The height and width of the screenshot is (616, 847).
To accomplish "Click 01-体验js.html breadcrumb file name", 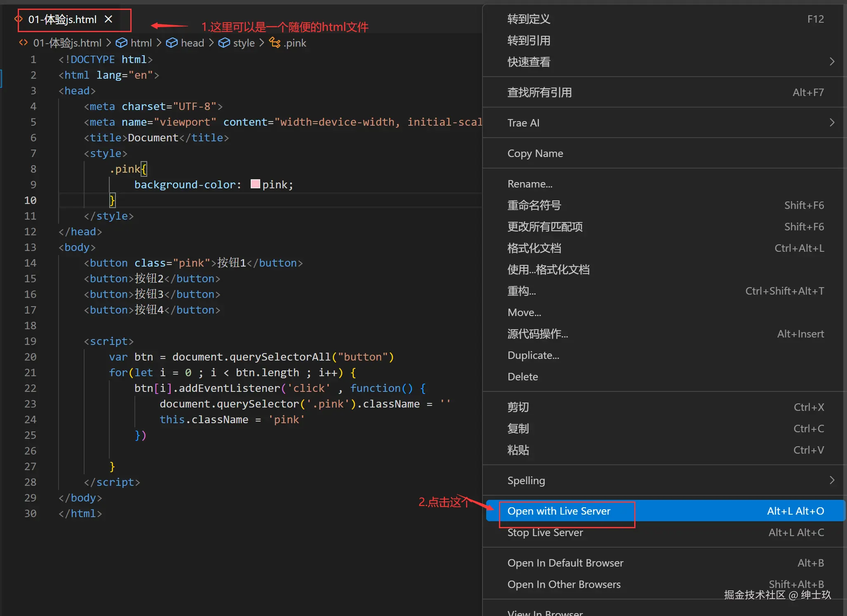I will click(x=67, y=43).
